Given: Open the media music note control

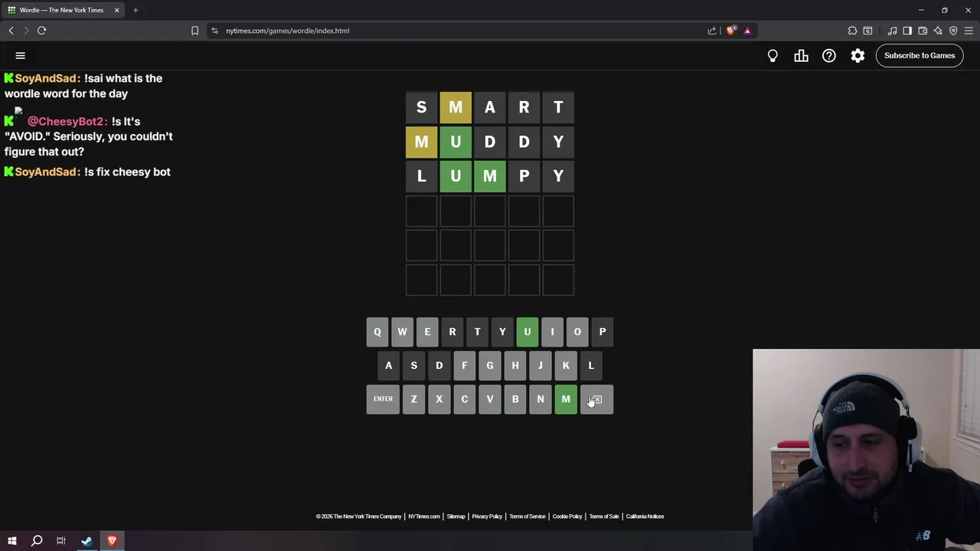Looking at the screenshot, I should (892, 31).
